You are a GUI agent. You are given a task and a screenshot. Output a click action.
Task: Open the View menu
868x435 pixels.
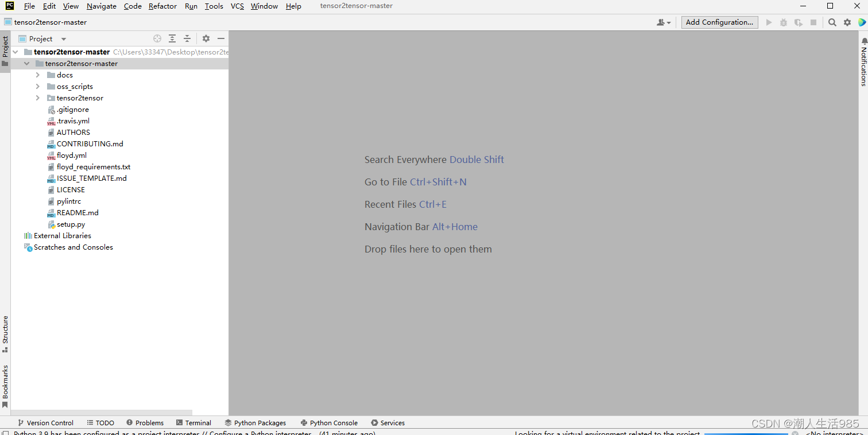(x=71, y=6)
